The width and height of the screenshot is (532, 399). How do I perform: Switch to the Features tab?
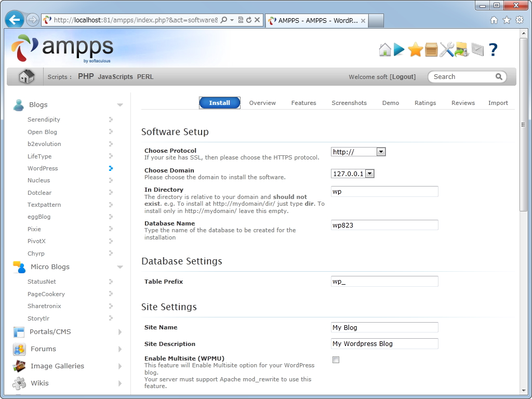coord(303,103)
